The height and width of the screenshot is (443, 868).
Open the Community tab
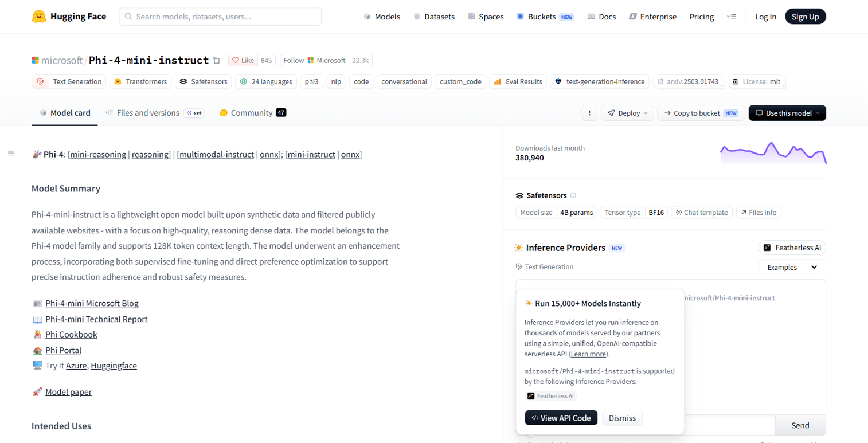point(252,113)
